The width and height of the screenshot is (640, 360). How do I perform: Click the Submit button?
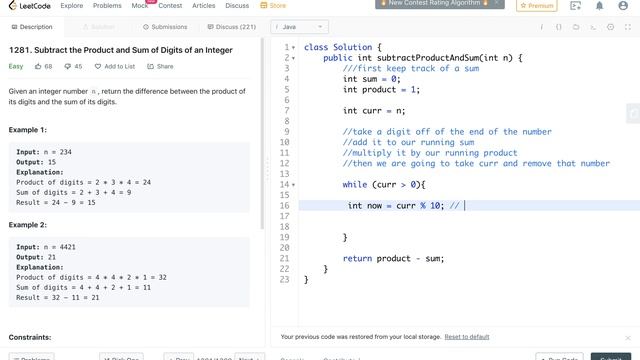(x=611, y=357)
